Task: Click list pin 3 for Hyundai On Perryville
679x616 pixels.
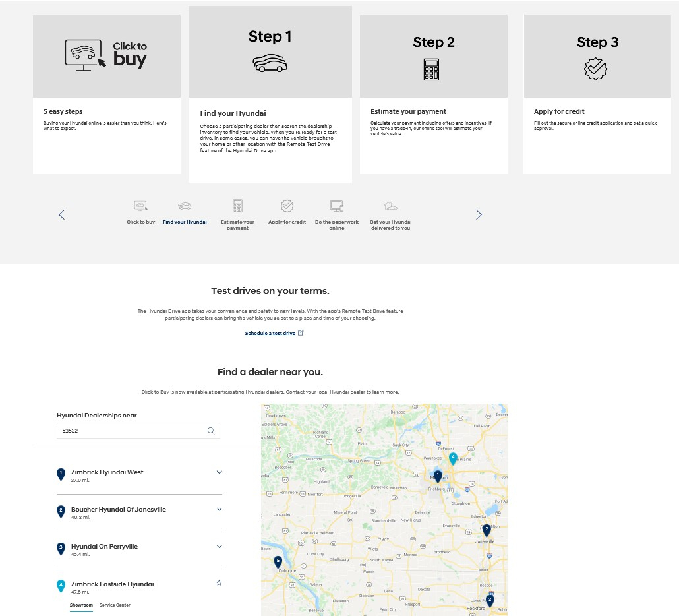Action: (61, 549)
